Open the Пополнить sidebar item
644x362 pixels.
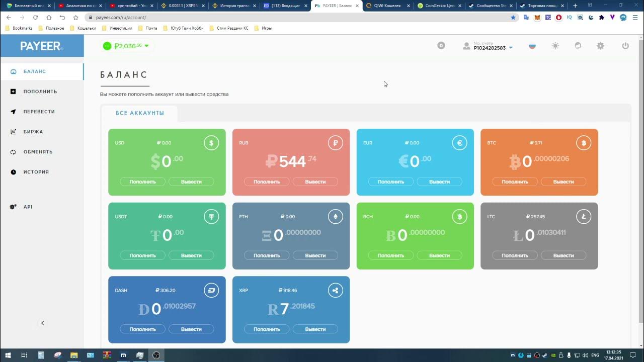tap(42, 92)
